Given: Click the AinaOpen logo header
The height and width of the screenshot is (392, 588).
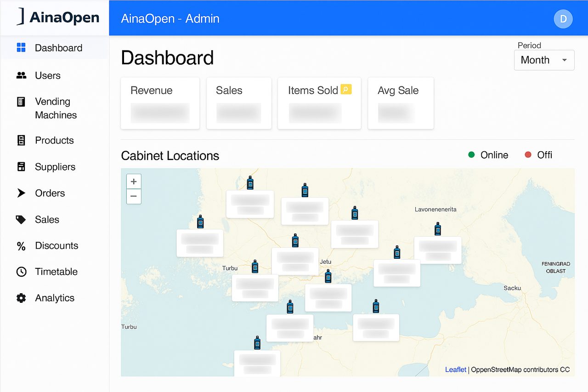Looking at the screenshot, I should tap(58, 17).
